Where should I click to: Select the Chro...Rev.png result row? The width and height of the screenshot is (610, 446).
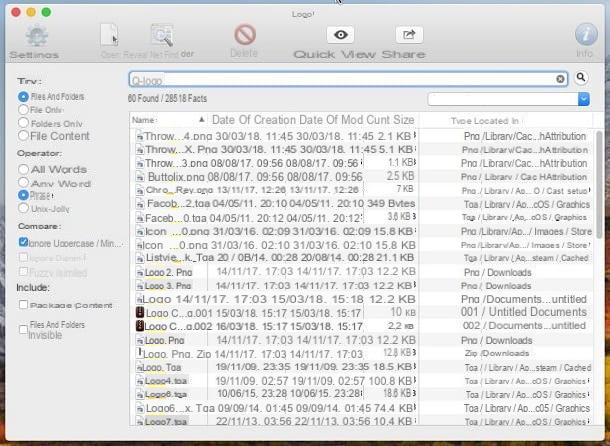point(362,190)
